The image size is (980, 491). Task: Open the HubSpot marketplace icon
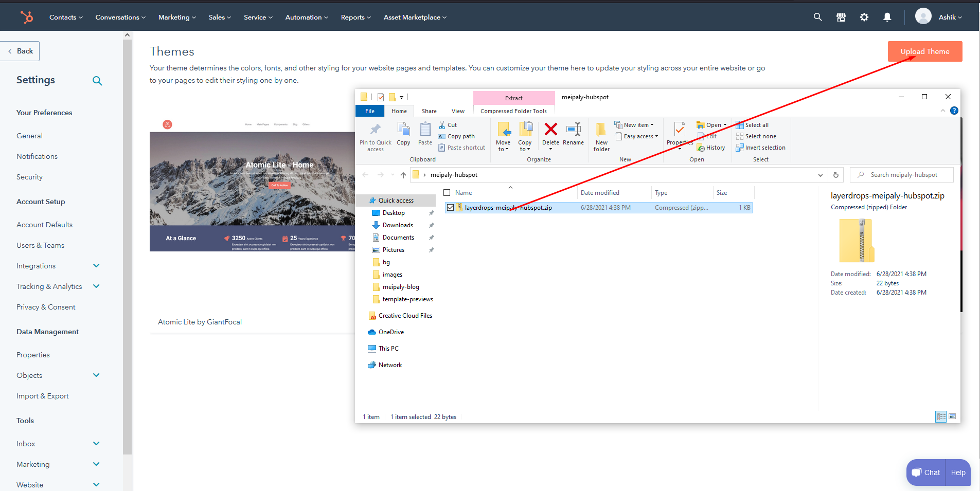coord(841,17)
